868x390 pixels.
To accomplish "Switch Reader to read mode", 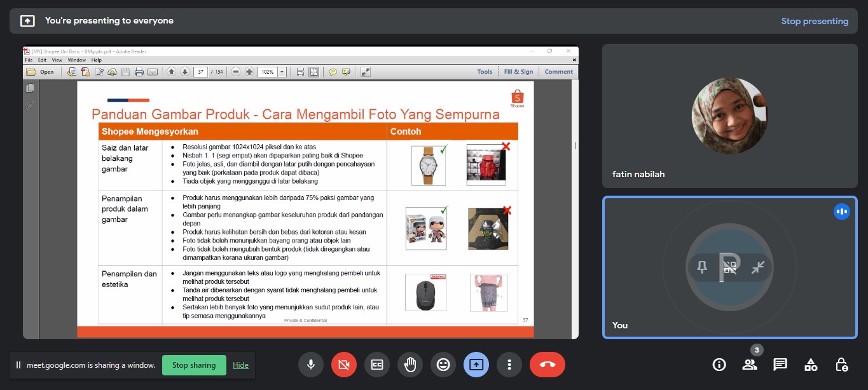I will 366,72.
